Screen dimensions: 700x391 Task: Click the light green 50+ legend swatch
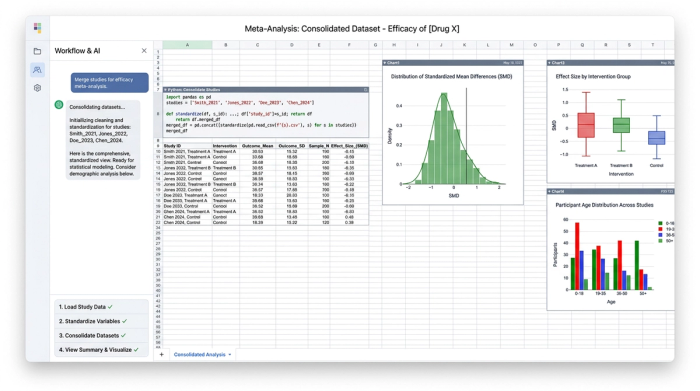pyautogui.click(x=660, y=241)
